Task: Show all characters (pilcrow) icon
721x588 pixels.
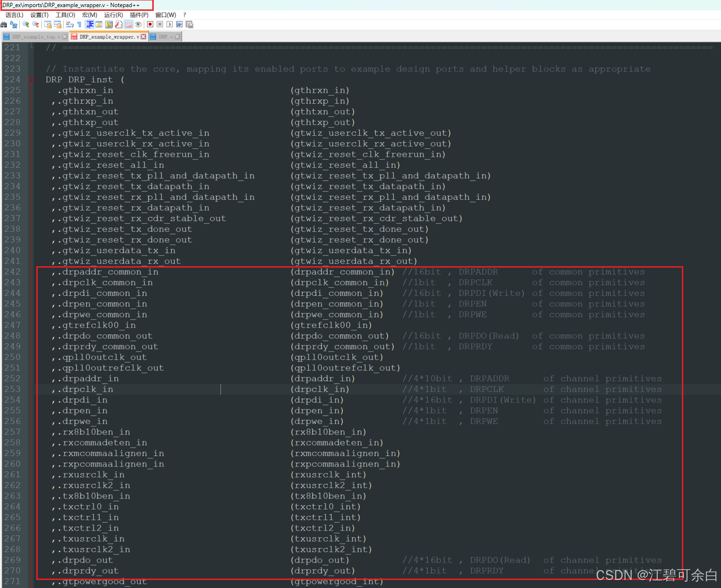Action: pyautogui.click(x=79, y=24)
